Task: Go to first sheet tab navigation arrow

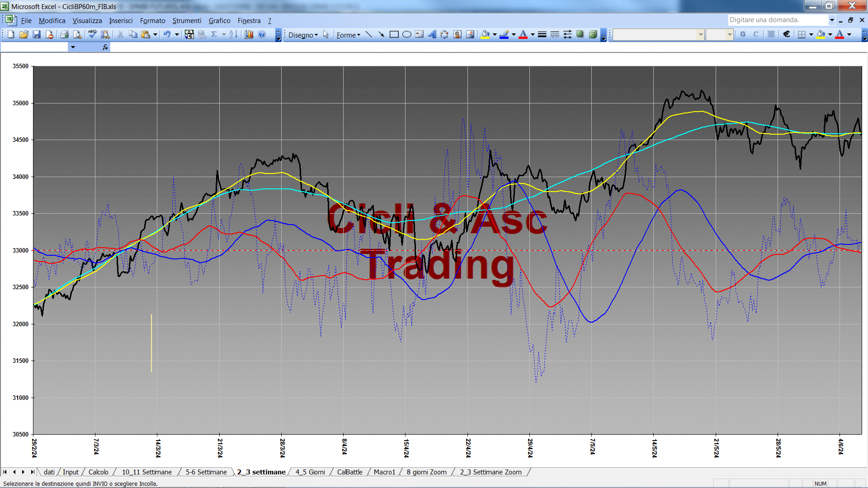Action: 5,472
